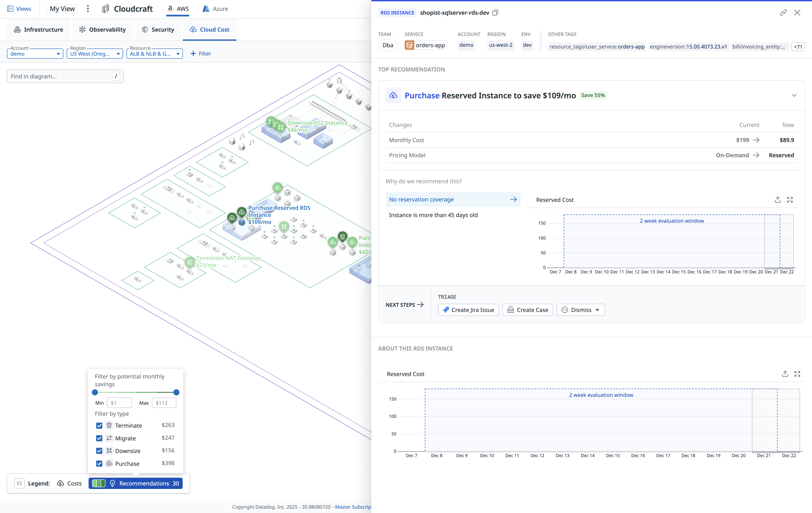Export the upper Reserved Cost chart
The width and height of the screenshot is (812, 513).
click(777, 200)
